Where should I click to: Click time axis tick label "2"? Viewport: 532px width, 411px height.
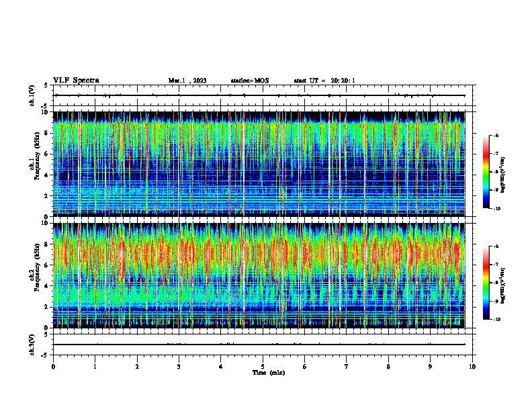click(137, 367)
